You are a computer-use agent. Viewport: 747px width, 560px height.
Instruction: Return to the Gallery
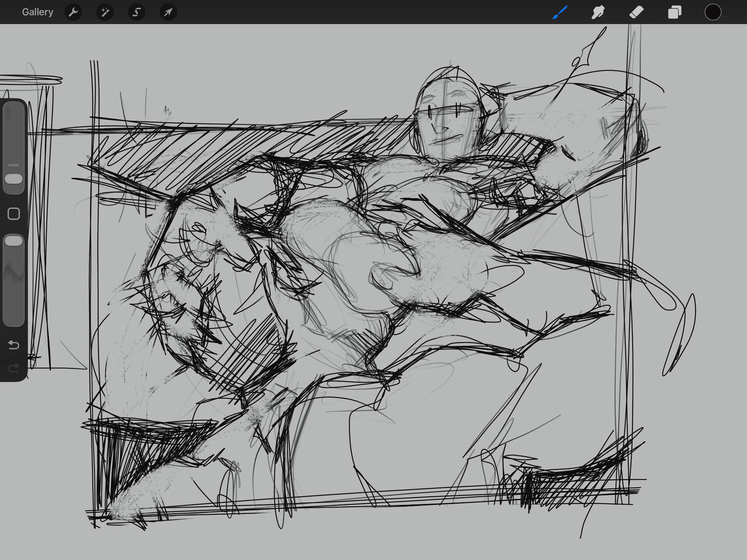[x=37, y=12]
